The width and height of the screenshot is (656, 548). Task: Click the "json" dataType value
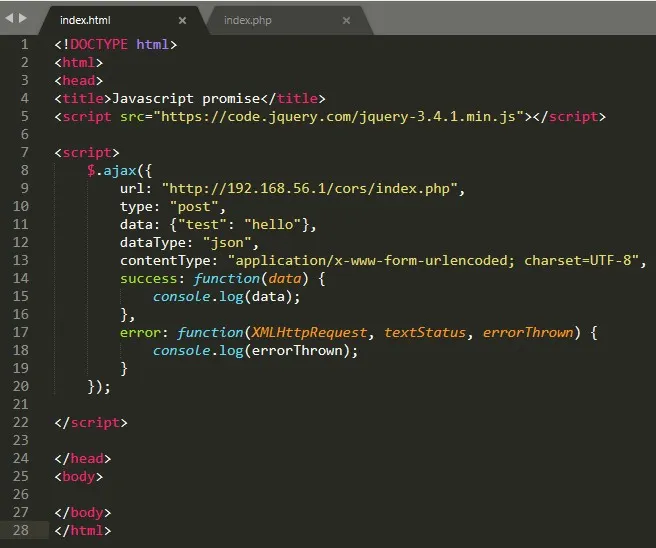click(227, 243)
